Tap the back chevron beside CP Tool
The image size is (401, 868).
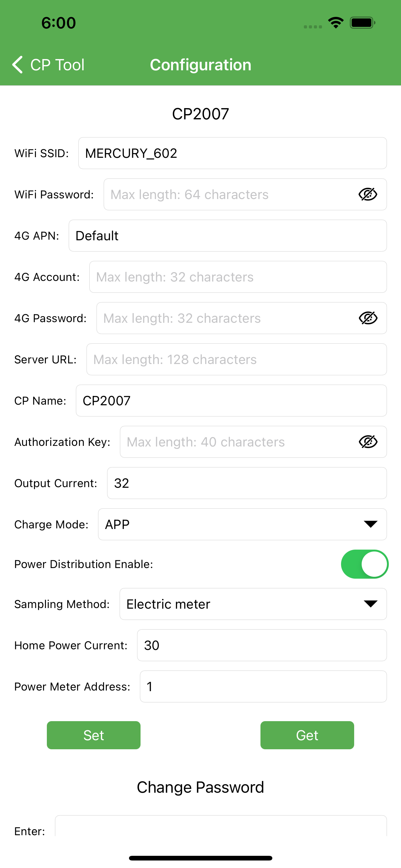tap(17, 64)
